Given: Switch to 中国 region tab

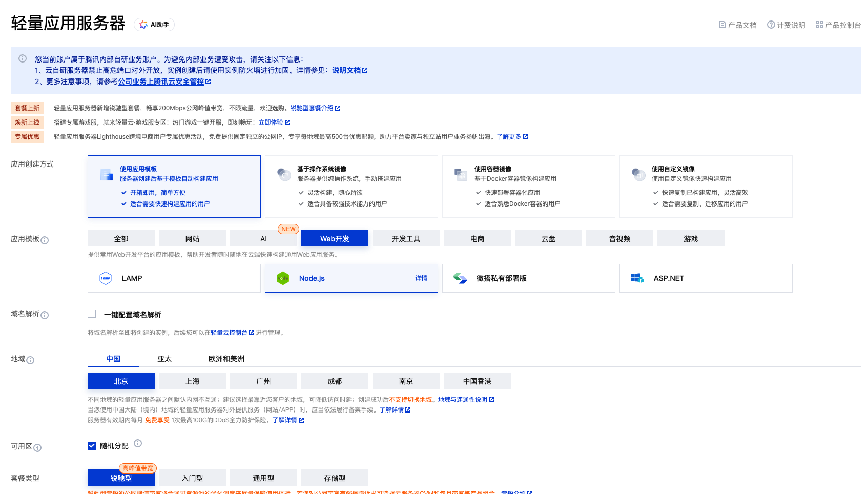Looking at the screenshot, I should 113,359.
